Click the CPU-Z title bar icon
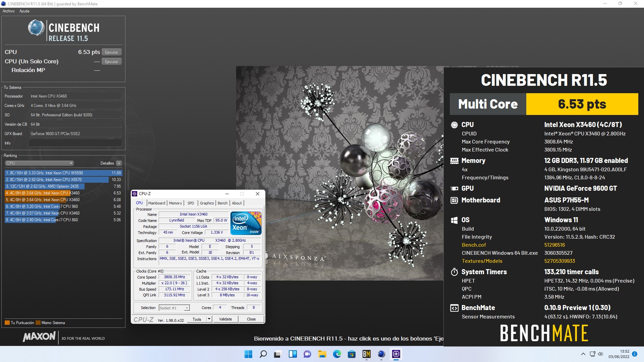Screen dimensions: 644x362 click(135, 194)
